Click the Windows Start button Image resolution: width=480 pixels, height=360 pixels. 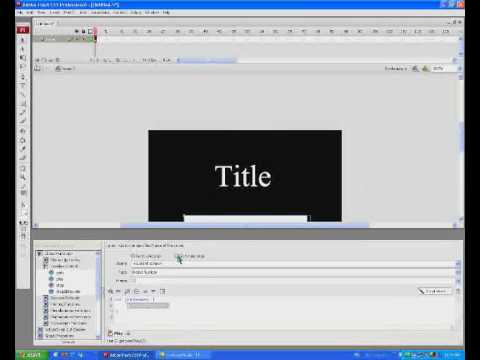(32, 355)
